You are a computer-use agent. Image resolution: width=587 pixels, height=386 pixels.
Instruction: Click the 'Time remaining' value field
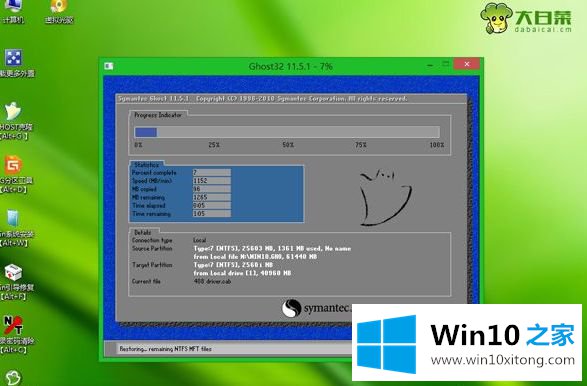tap(212, 214)
